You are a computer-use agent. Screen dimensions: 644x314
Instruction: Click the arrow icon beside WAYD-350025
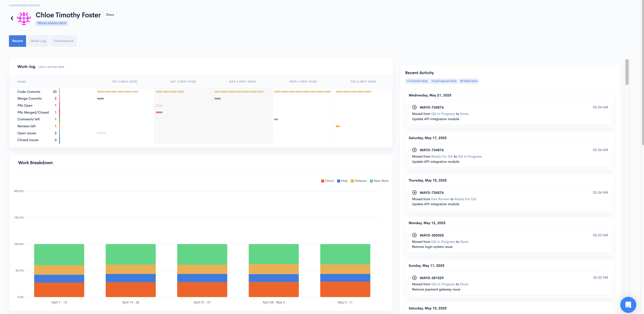(x=414, y=235)
